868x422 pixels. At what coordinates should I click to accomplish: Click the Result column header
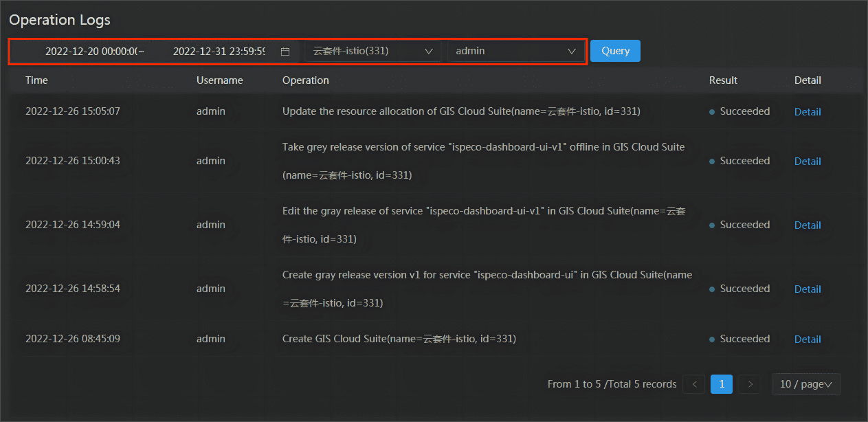click(x=724, y=80)
